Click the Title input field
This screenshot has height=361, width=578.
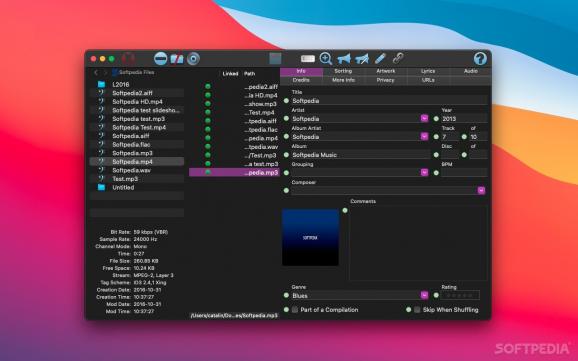click(389, 101)
